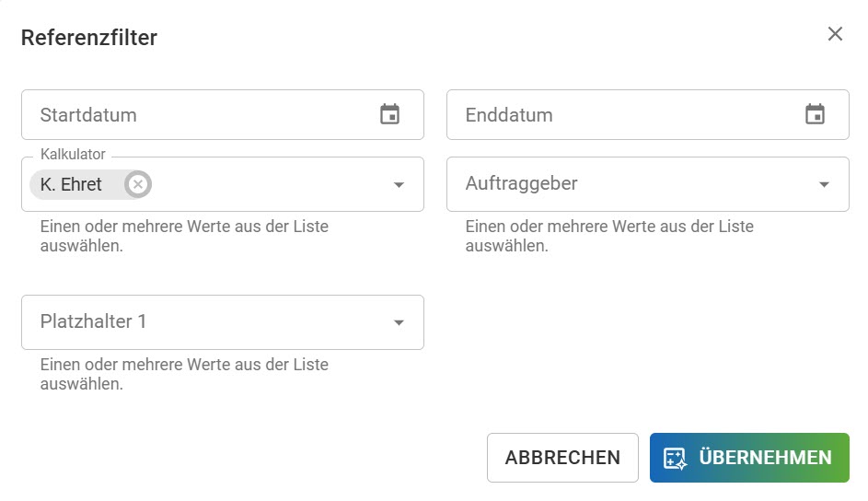The height and width of the screenshot is (501, 868).
Task: Apply the filter with ÜBERNEHMEN button
Action: [749, 458]
